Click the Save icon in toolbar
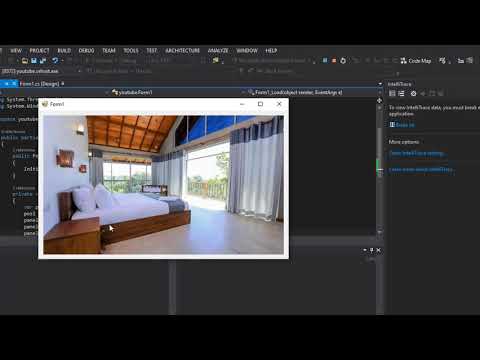This screenshot has width=480, height=360. [x=34, y=61]
